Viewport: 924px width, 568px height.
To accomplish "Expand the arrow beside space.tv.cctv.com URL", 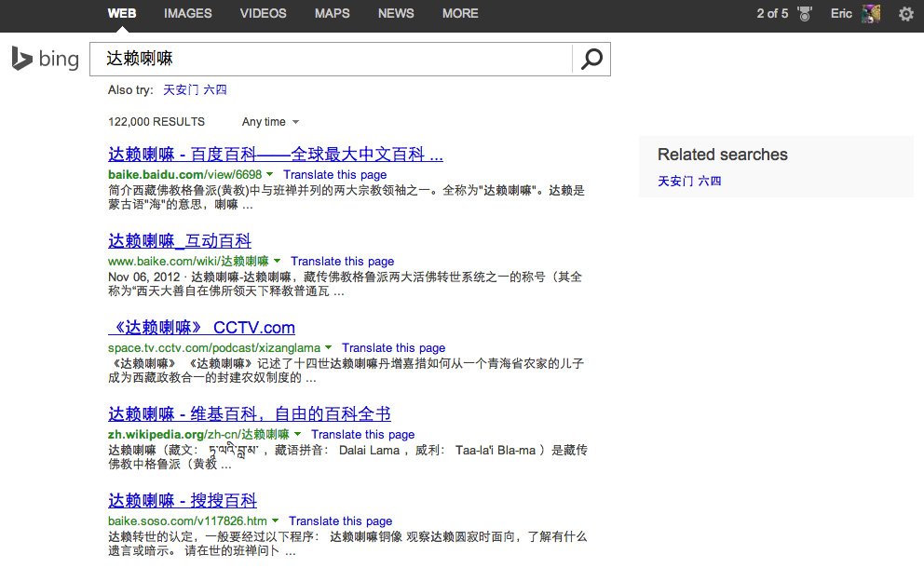I will pyautogui.click(x=328, y=347).
